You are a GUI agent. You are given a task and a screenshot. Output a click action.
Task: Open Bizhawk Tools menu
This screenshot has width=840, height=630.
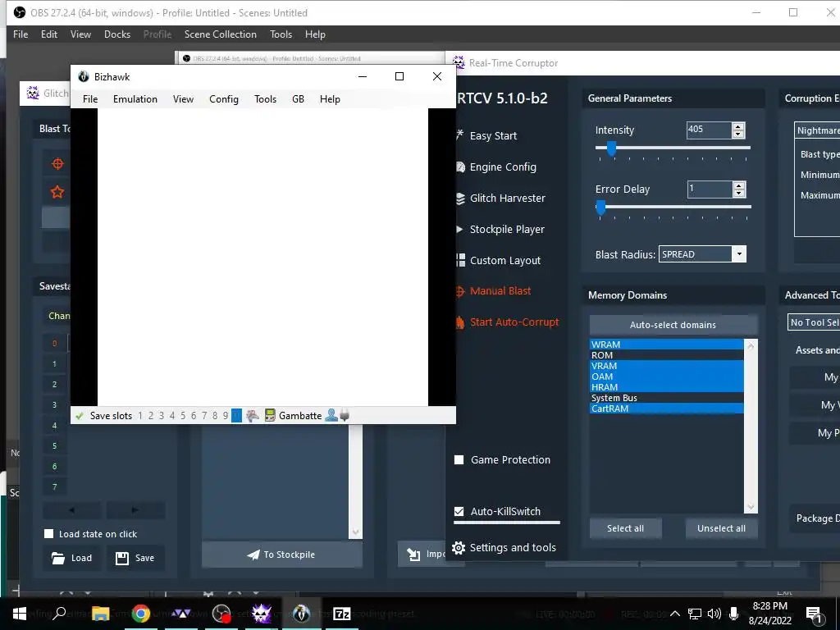265,99
